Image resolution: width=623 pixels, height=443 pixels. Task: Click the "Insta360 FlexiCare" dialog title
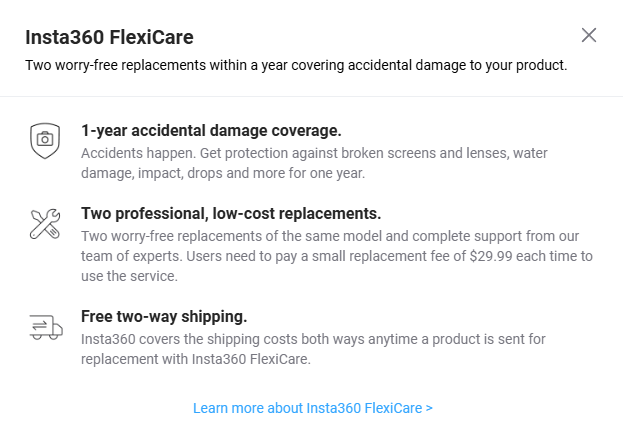point(109,38)
